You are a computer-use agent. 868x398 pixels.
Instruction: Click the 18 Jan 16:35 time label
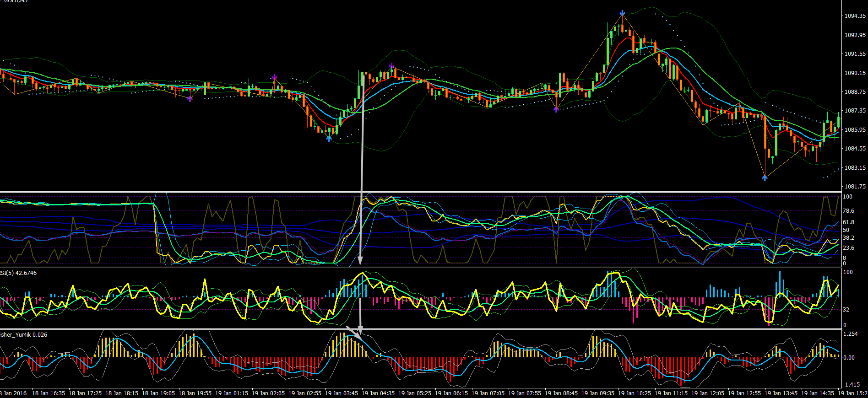(x=49, y=393)
